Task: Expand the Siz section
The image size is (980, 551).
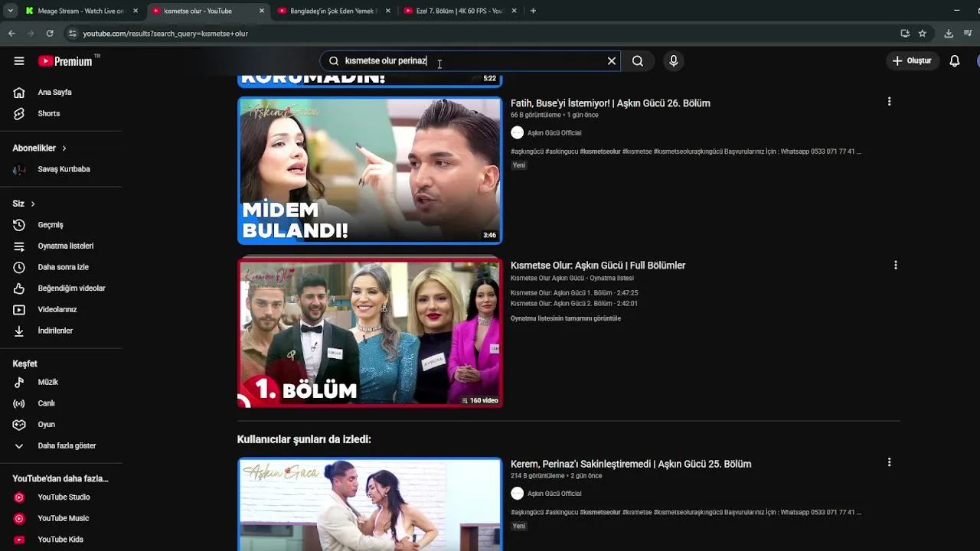Action: (x=24, y=204)
